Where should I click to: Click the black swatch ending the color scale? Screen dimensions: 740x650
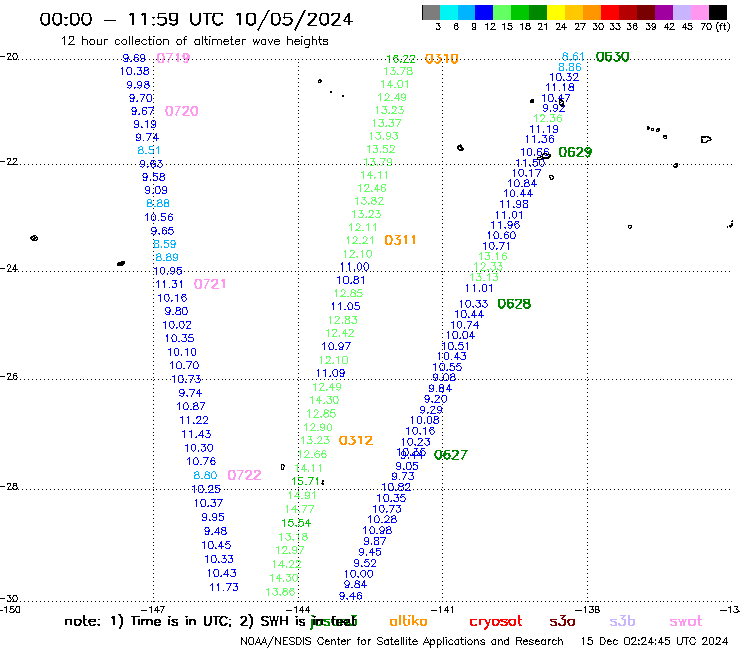pos(717,12)
